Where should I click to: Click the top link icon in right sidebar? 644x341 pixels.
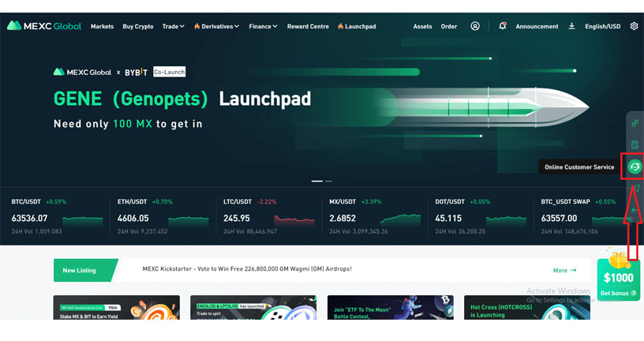635,123
